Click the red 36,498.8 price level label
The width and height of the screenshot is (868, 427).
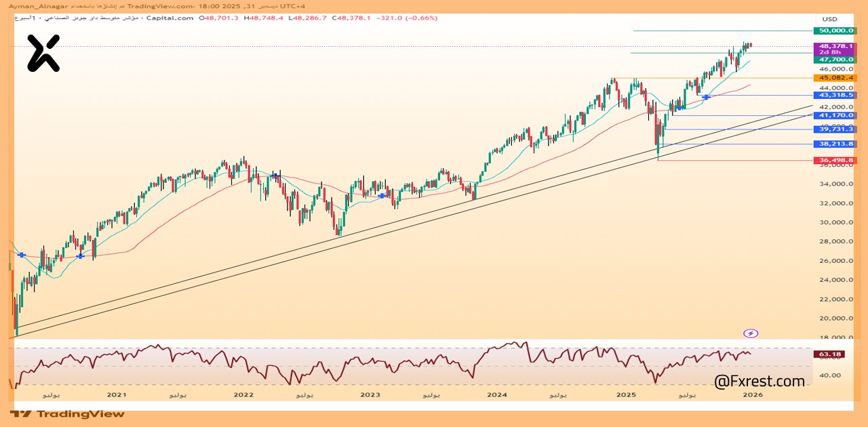[835, 160]
